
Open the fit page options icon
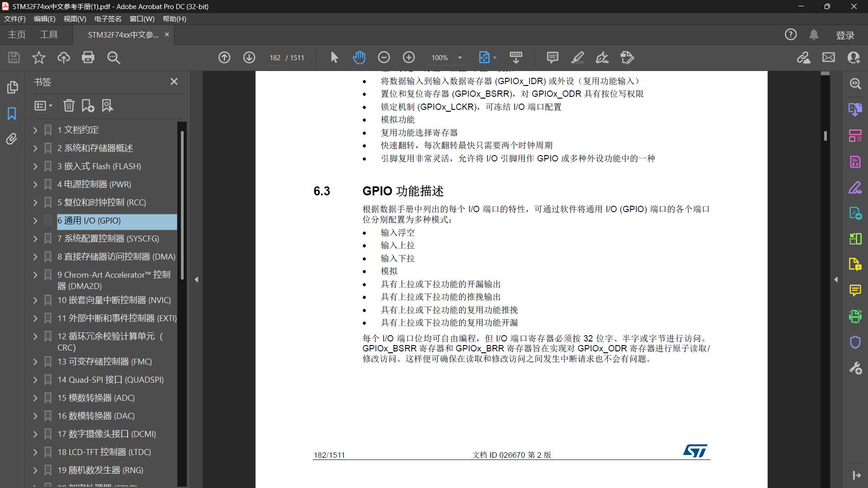tap(484, 57)
